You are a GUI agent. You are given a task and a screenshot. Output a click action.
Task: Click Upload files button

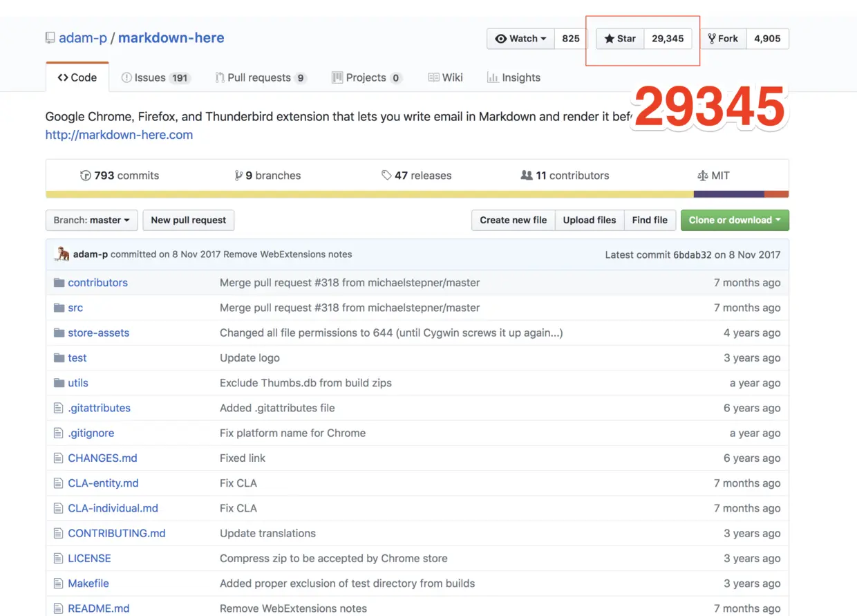tap(590, 220)
